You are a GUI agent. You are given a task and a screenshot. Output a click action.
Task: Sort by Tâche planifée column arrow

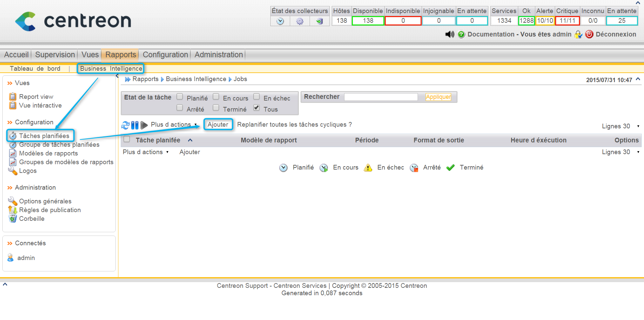pyautogui.click(x=190, y=140)
